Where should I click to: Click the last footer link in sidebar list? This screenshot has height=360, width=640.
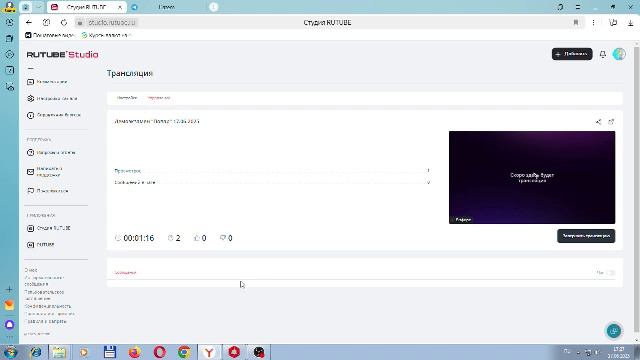(45, 321)
